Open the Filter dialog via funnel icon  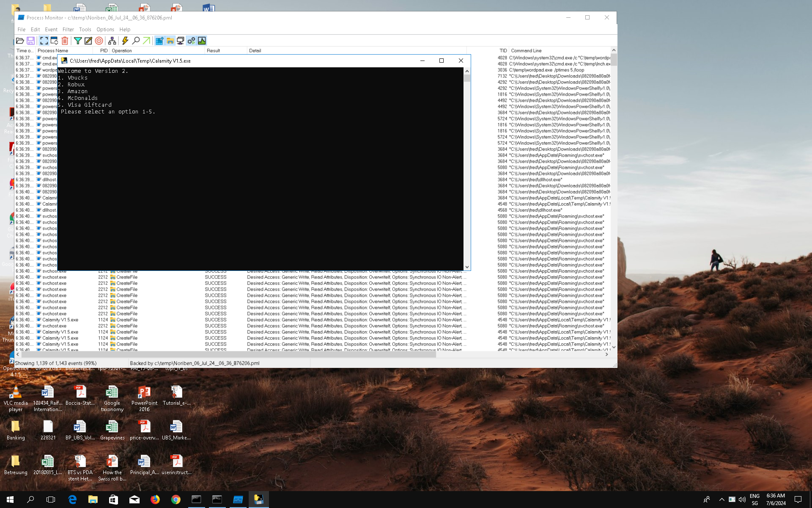point(78,41)
